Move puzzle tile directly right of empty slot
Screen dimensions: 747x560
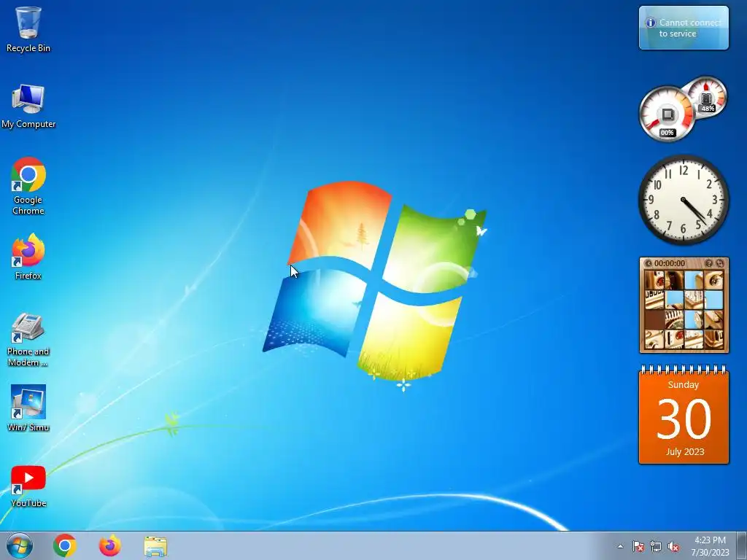(674, 319)
